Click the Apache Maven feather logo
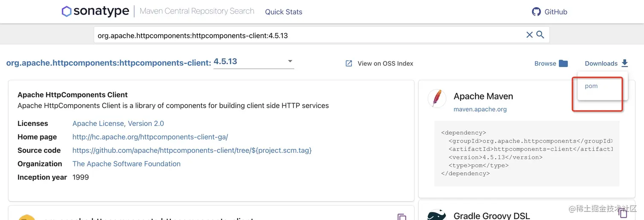Image resolution: width=644 pixels, height=220 pixels. point(437,98)
